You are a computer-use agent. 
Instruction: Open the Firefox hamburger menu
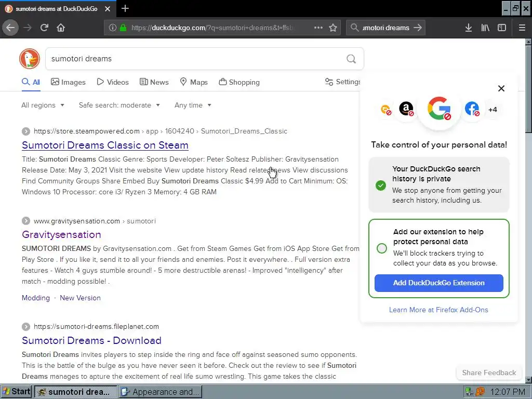point(522,28)
